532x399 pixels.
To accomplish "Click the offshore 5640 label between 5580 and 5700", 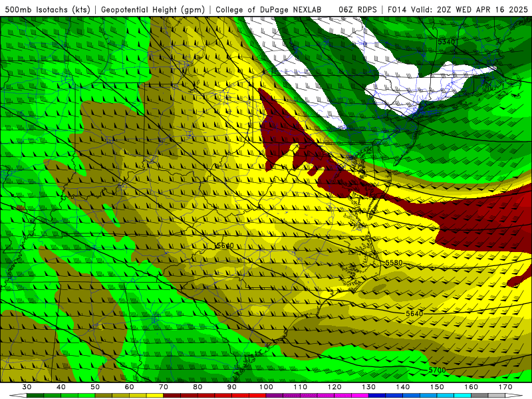I will tap(414, 313).
